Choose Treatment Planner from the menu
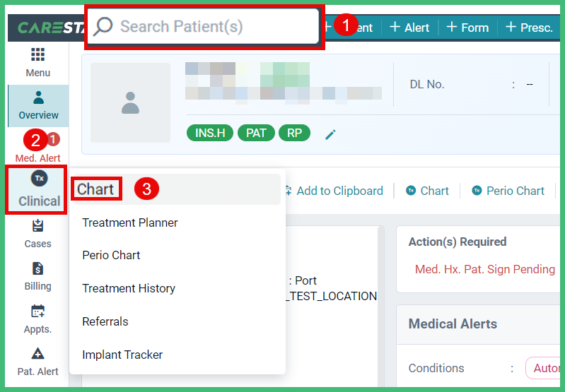The height and width of the screenshot is (392, 565). pos(130,222)
